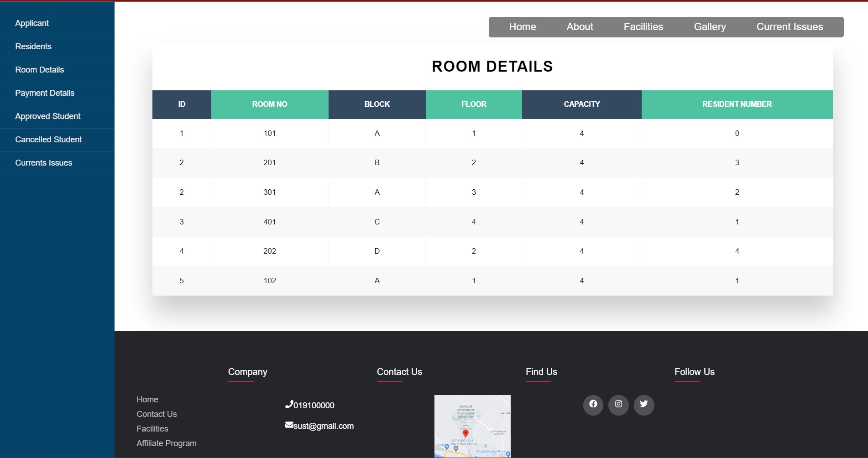Screen dimensions: 868x458
Task: Click the CAPACITY column header
Action: point(582,104)
